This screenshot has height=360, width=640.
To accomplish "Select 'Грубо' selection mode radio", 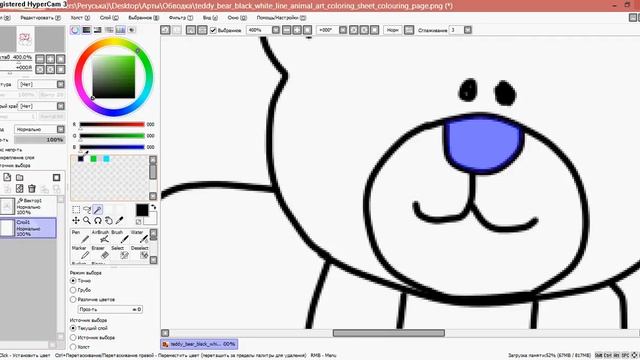I will click(x=73, y=290).
